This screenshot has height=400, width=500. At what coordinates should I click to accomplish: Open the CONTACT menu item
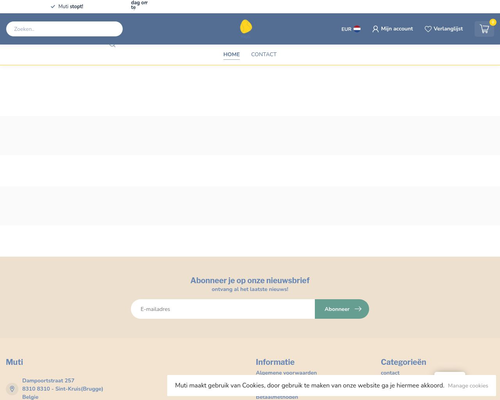click(x=264, y=54)
